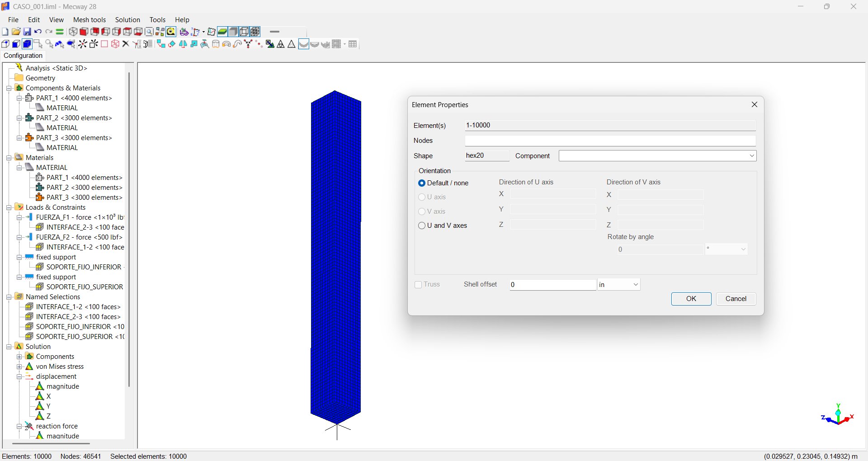Cancel the Element Properties dialog

736,299
